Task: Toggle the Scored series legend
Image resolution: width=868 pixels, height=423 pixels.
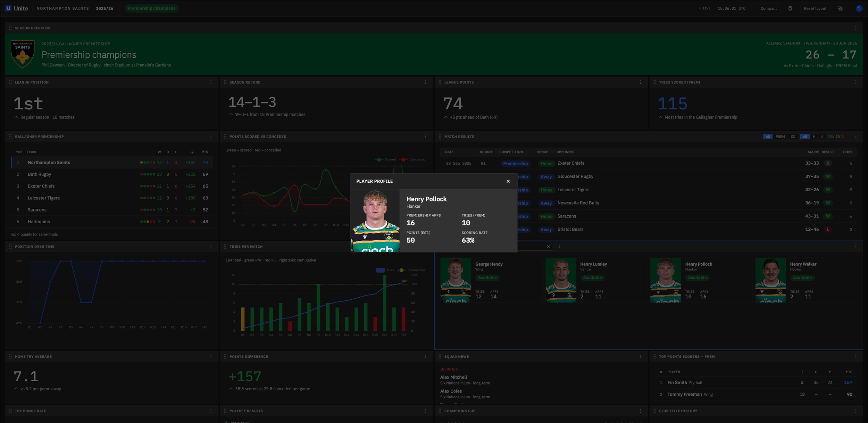Action: (x=385, y=159)
